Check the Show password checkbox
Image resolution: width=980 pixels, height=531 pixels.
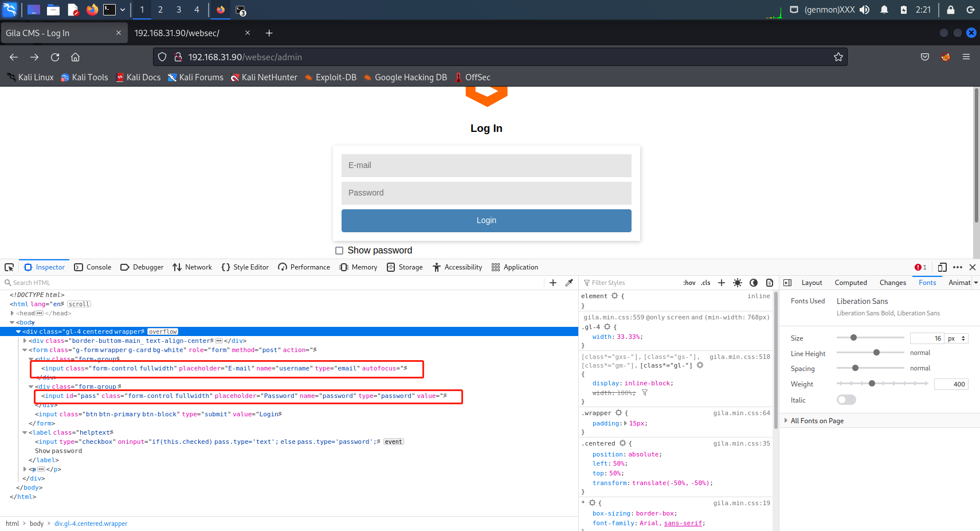(339, 251)
